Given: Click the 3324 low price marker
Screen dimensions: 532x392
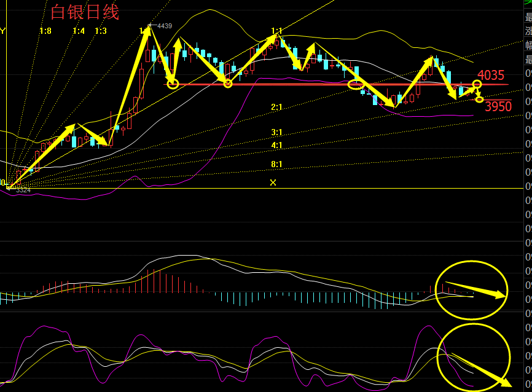Looking at the screenshot, I should [x=23, y=190].
